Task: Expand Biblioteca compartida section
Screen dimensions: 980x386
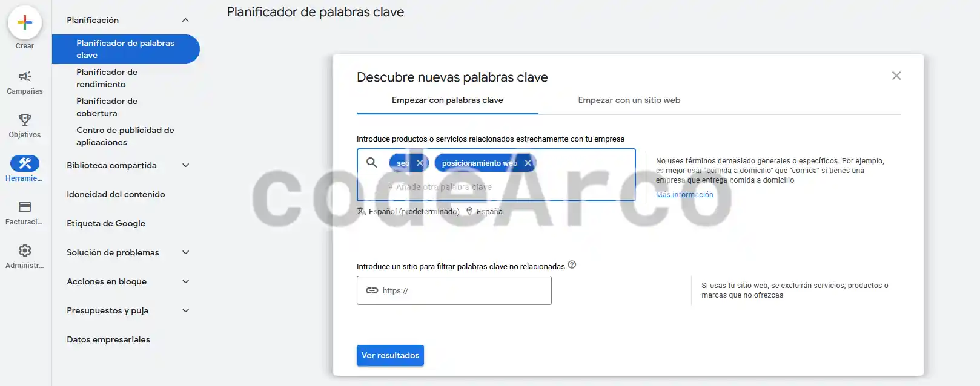Action: tap(186, 165)
